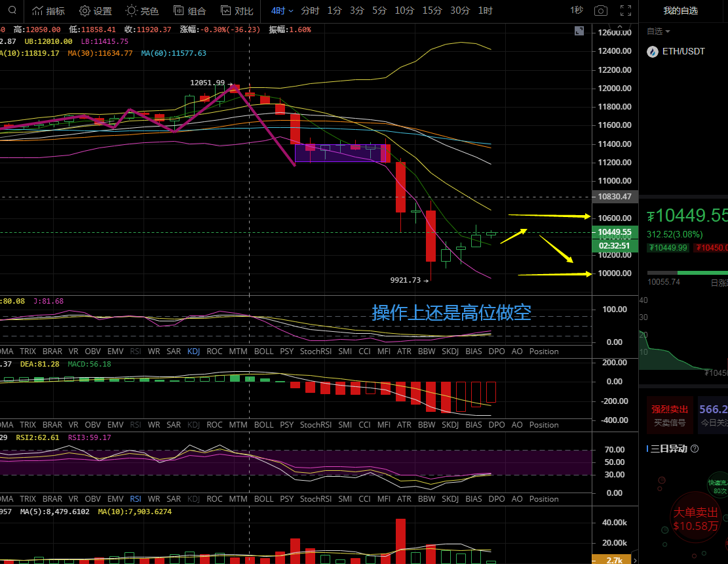Click the ETH/USDT coin logo icon
This screenshot has width=728, height=564.
click(652, 51)
